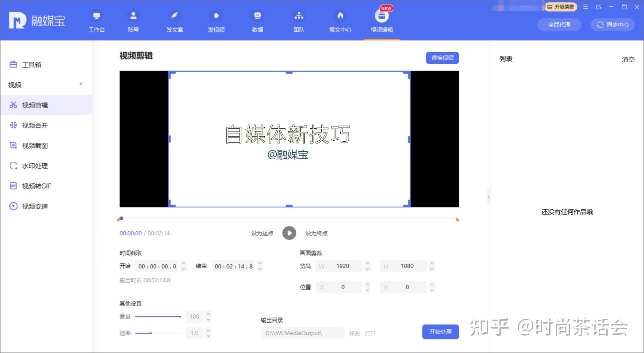Click the 视频变速 speed icon
644x353 pixels.
click(13, 206)
